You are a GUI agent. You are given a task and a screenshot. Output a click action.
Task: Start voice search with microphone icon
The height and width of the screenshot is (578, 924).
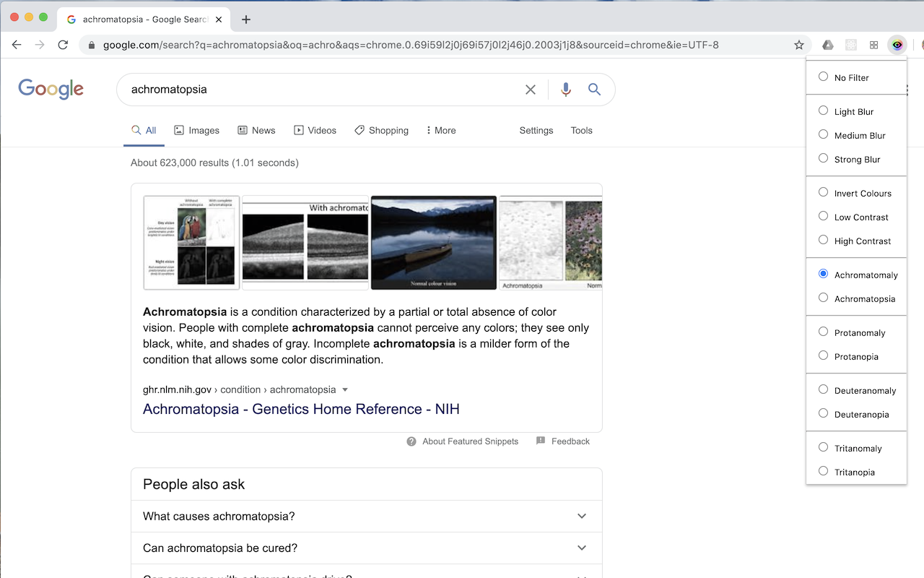point(566,90)
